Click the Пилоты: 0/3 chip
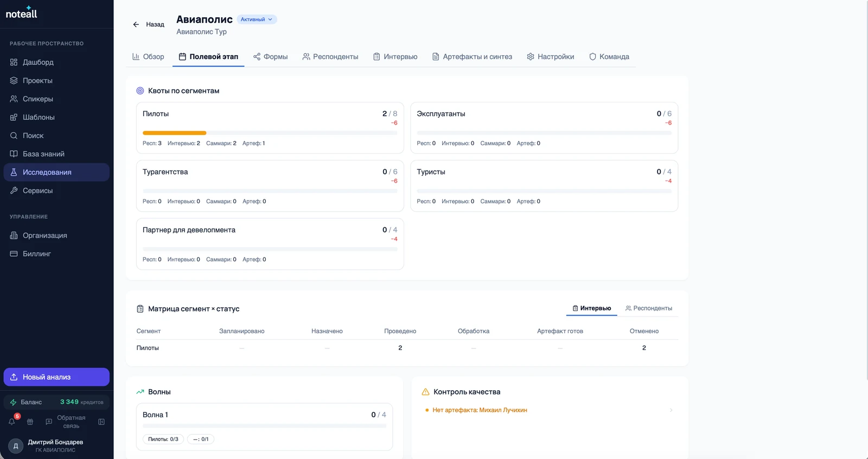This screenshot has width=868, height=459. click(163, 439)
